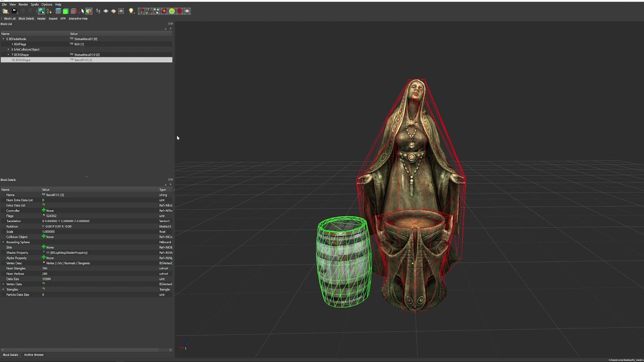
Task: Expand the Vertex Data row
Action: 3,284
